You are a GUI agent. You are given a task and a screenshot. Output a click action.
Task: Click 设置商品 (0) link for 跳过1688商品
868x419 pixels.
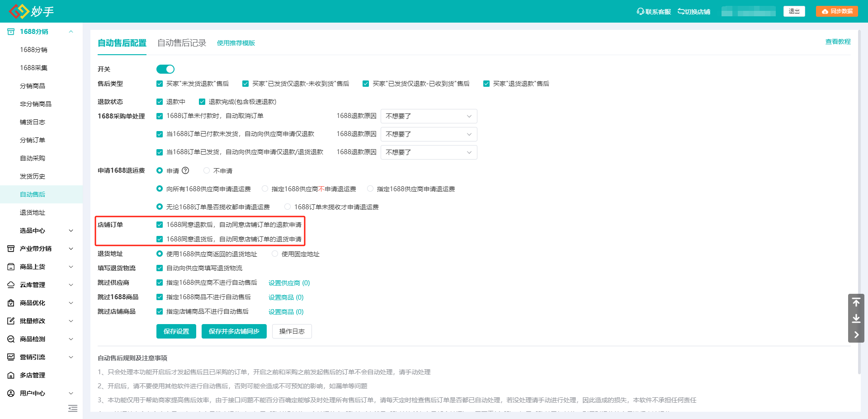point(286,297)
